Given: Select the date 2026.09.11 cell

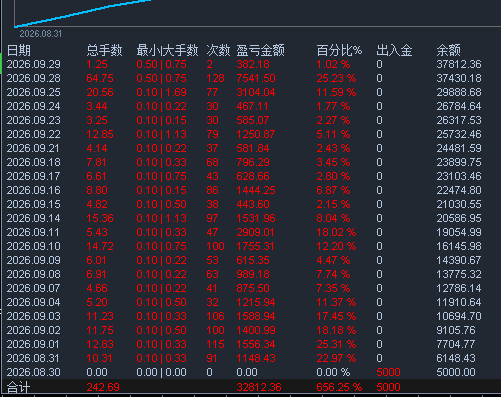Looking at the screenshot, I should click(34, 232).
